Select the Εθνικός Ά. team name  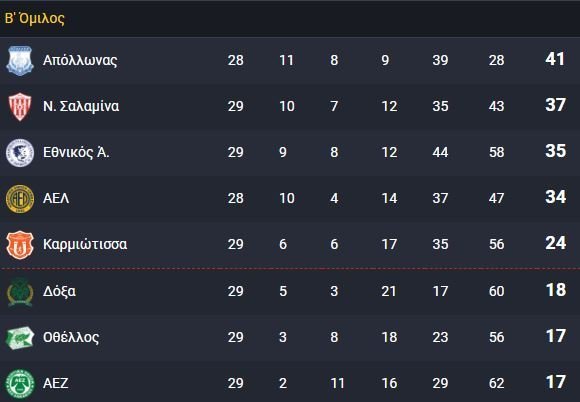pyautogui.click(x=76, y=152)
